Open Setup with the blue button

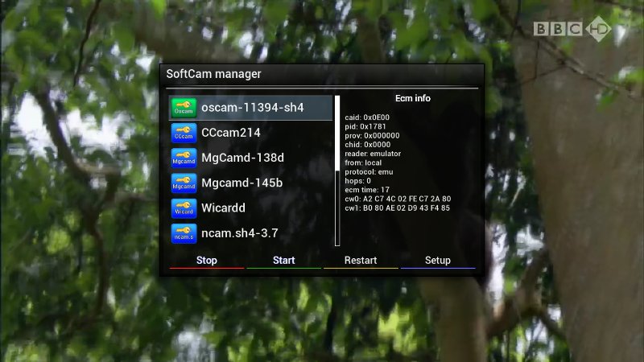tap(438, 261)
